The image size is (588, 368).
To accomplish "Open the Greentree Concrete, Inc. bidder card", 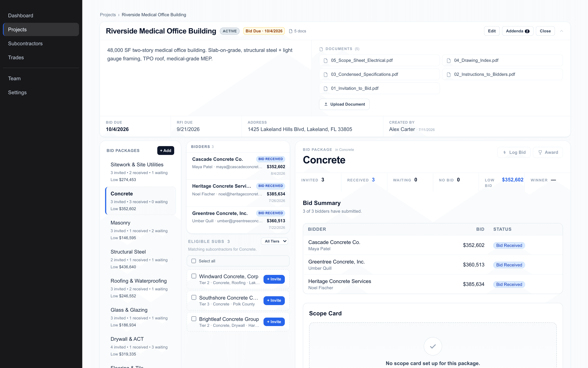I will [x=238, y=220].
